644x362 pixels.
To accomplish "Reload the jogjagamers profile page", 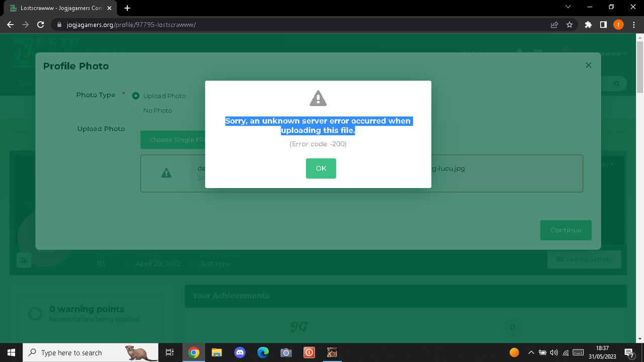I will [x=41, y=24].
